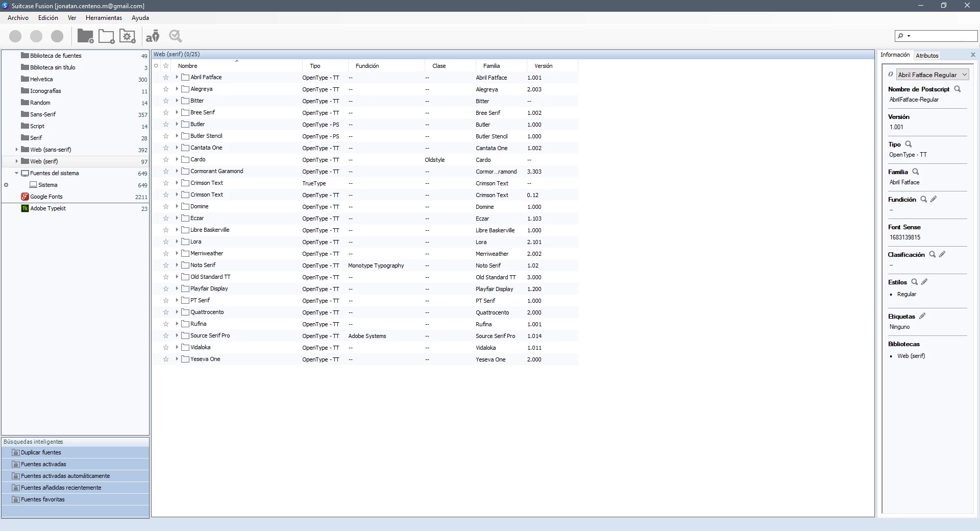Screen dimensions: 980x531
Task: Sort by the Nombre column header
Action: 237,66
